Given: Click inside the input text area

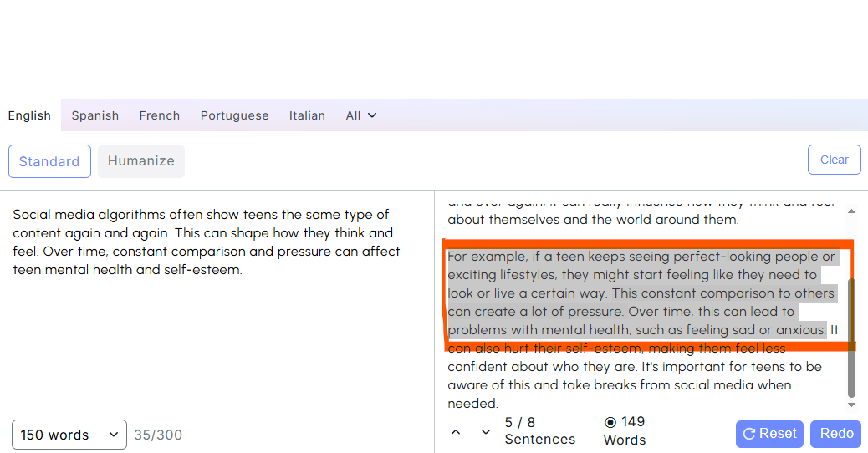Looking at the screenshot, I should [217, 334].
